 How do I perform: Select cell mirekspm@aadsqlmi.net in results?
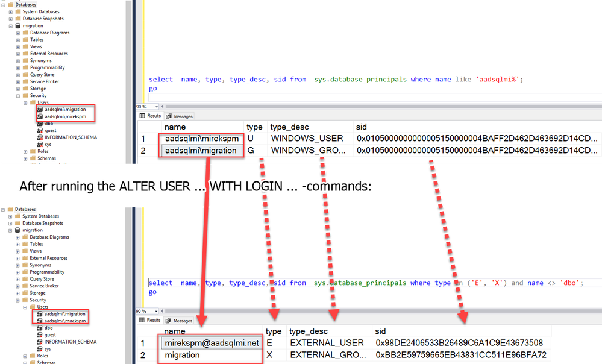pos(212,343)
